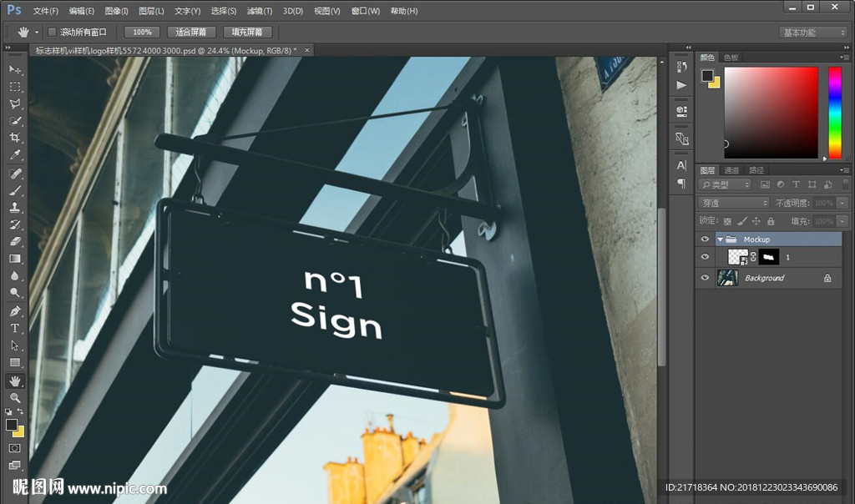Select the Quick Selection tool

click(x=15, y=120)
